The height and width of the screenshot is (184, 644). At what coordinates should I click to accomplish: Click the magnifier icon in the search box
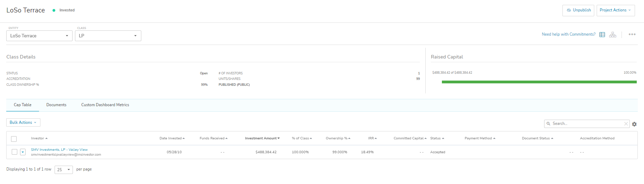coord(548,124)
